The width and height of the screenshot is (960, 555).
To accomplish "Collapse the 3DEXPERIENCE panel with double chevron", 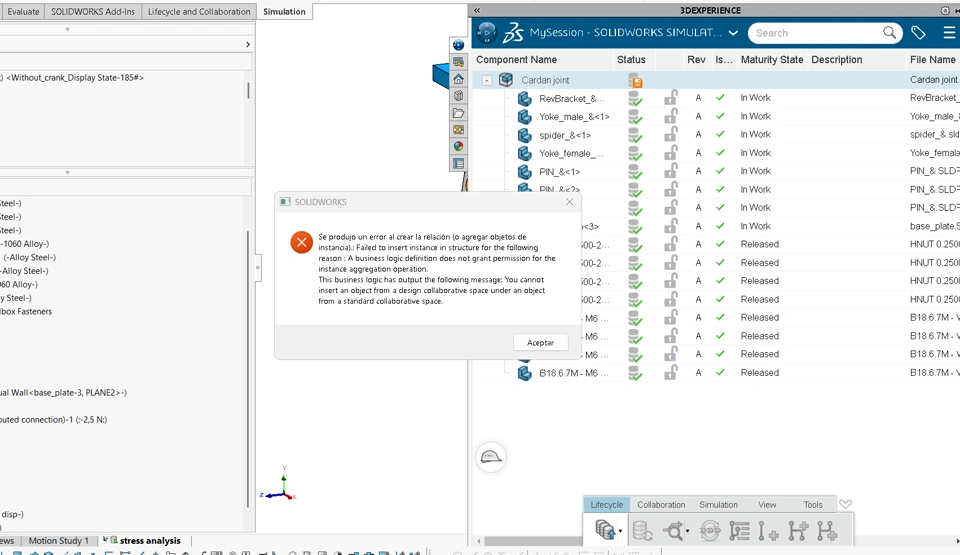I will click(x=477, y=10).
